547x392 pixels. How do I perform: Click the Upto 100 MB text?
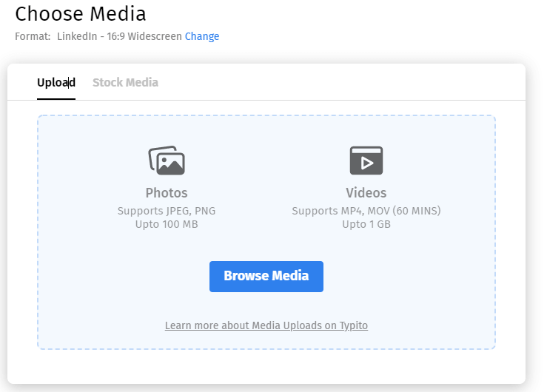167,224
